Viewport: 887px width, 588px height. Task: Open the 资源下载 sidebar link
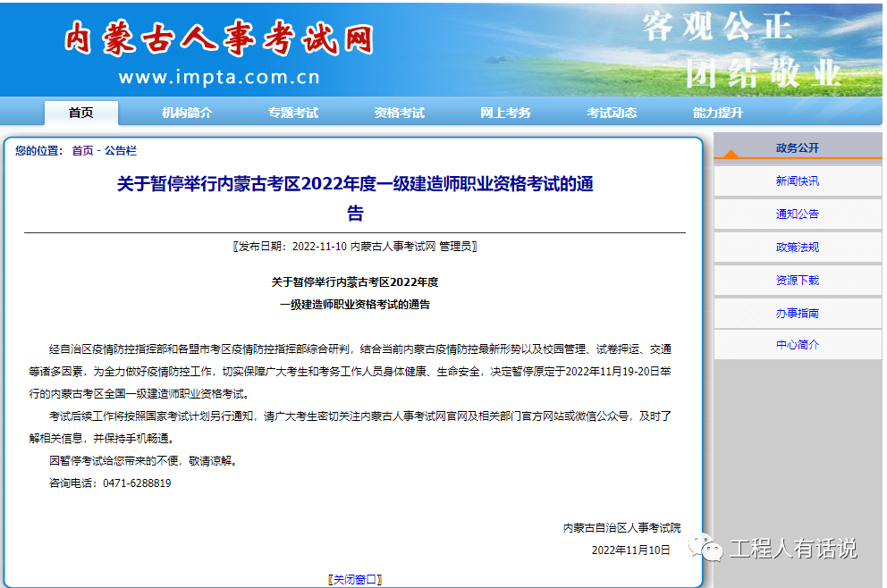point(798,280)
